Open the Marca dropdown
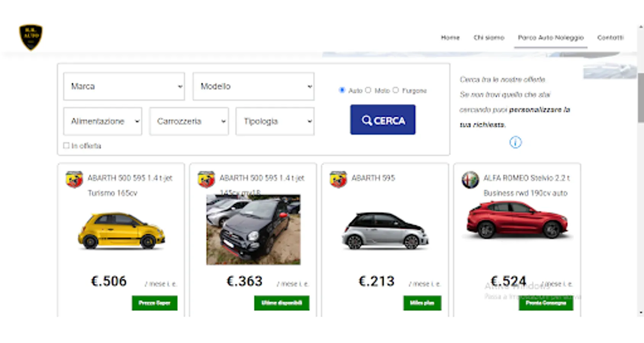Screen dimensions: 644x343 tap(124, 87)
